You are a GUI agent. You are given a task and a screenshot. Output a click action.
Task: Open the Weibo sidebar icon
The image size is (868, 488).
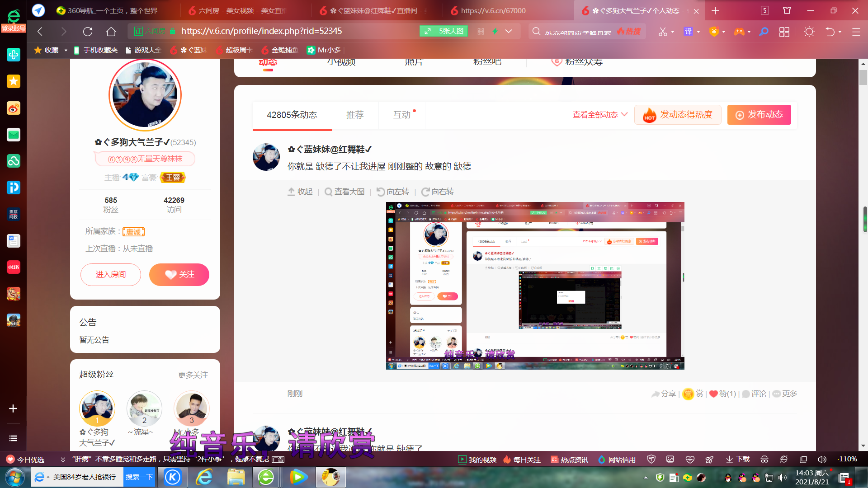click(x=14, y=108)
